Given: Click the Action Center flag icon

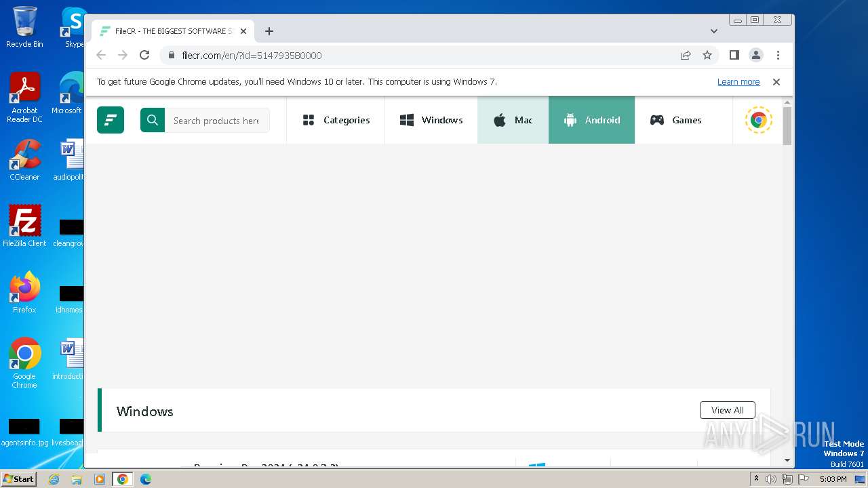Looking at the screenshot, I should click(803, 479).
